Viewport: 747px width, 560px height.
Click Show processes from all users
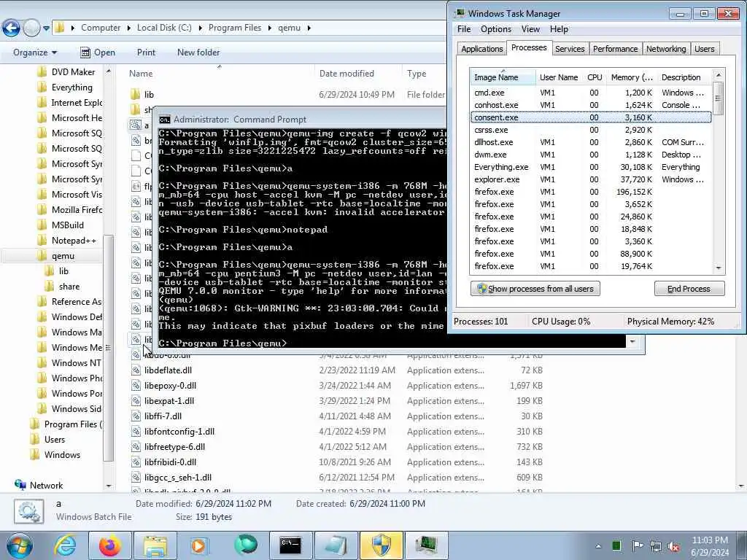tap(535, 289)
